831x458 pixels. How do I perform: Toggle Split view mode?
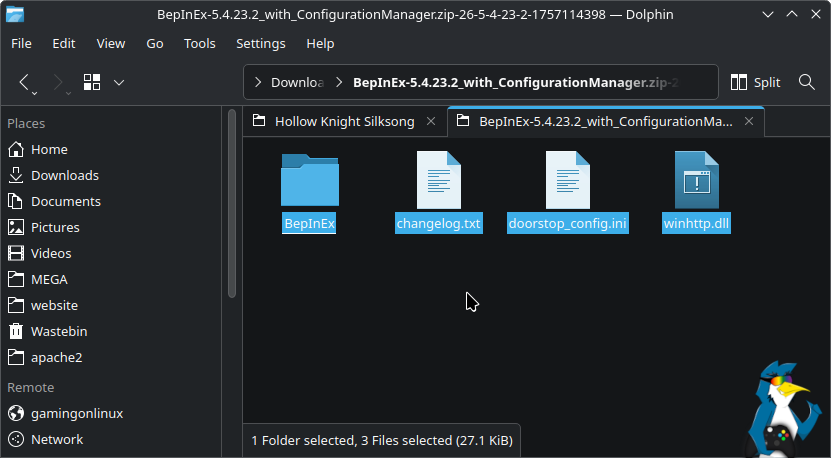pos(755,82)
